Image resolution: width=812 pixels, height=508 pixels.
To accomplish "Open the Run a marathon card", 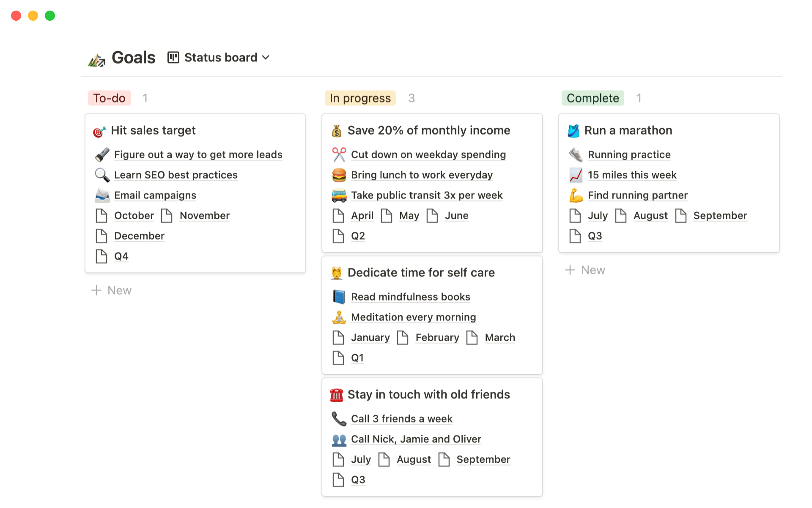I will pos(628,130).
